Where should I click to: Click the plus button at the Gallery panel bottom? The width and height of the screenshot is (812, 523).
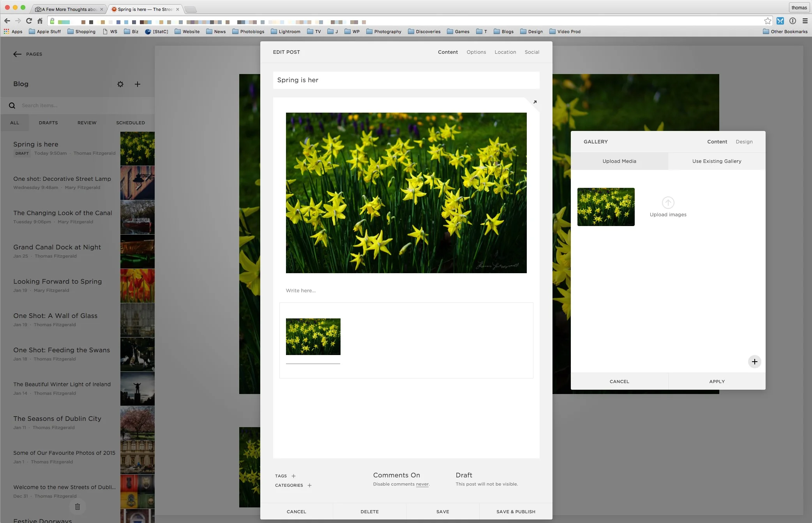755,362
